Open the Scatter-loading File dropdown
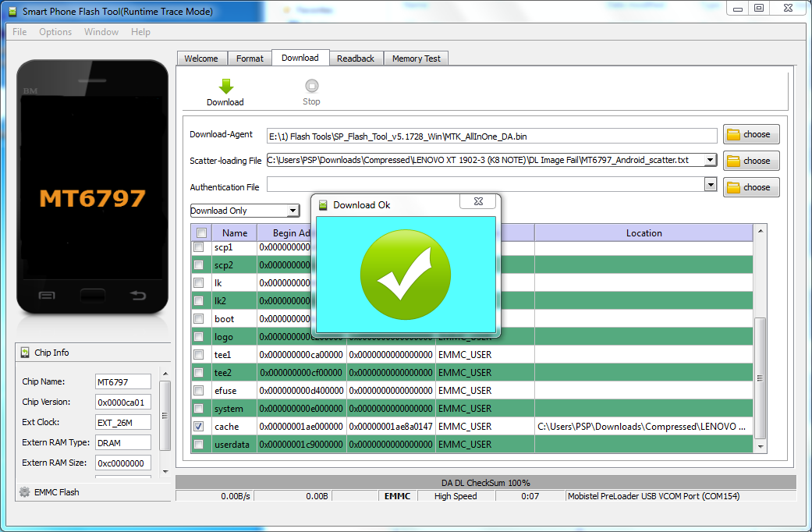The height and width of the screenshot is (532, 812). pyautogui.click(x=711, y=160)
